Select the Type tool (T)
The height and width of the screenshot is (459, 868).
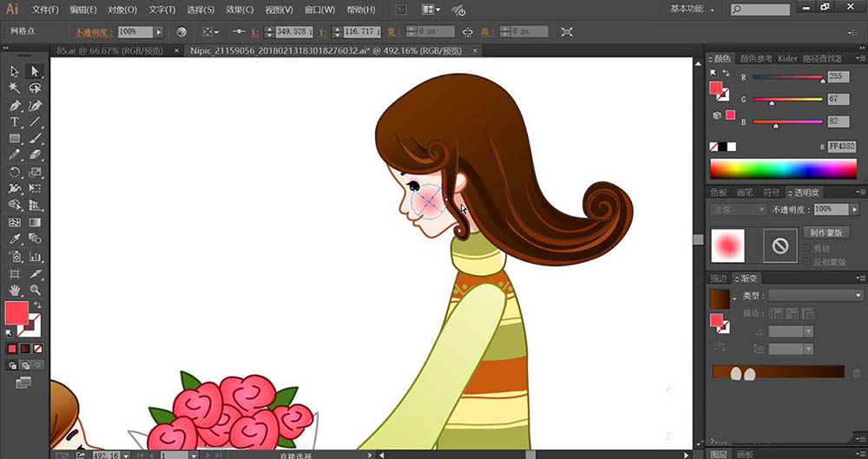pos(15,121)
